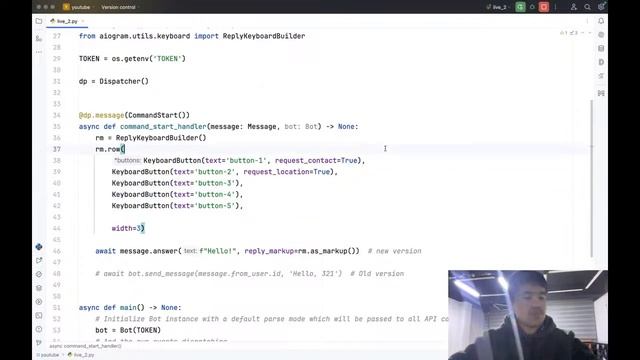640x360 pixels.
Task: Start debugging with the bug icon
Action: pyautogui.click(x=532, y=7)
